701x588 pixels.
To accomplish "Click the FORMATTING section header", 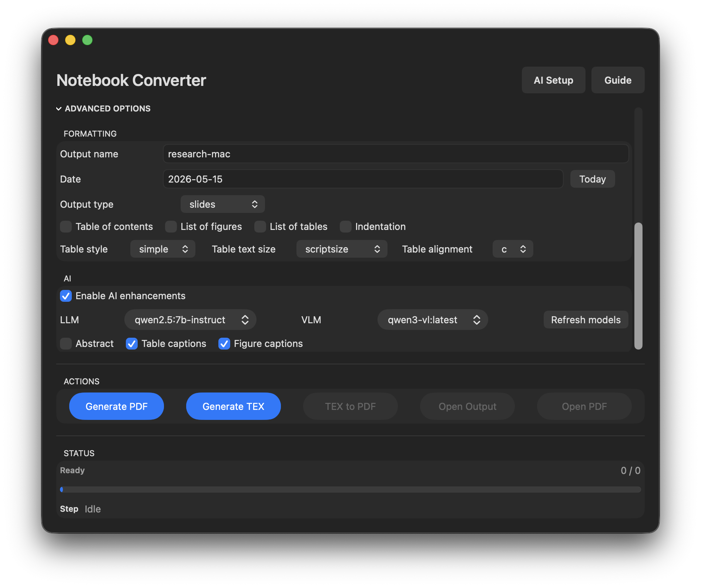I will click(90, 134).
